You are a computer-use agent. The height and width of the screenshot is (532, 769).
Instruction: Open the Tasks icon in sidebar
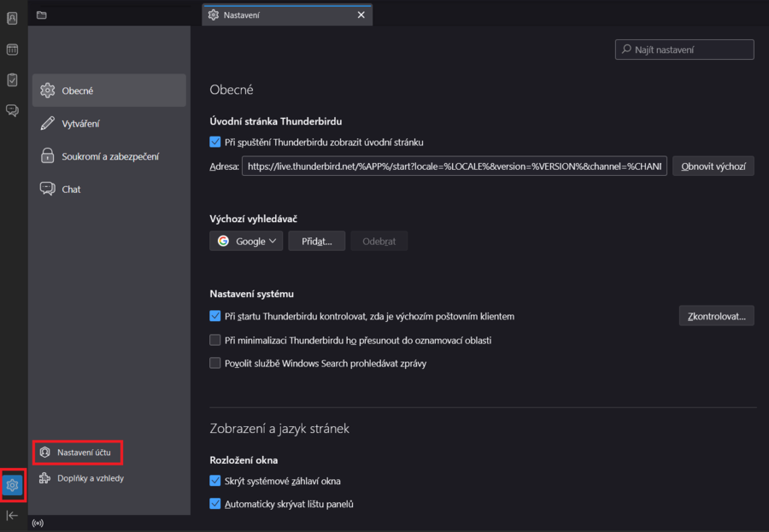tap(12, 79)
